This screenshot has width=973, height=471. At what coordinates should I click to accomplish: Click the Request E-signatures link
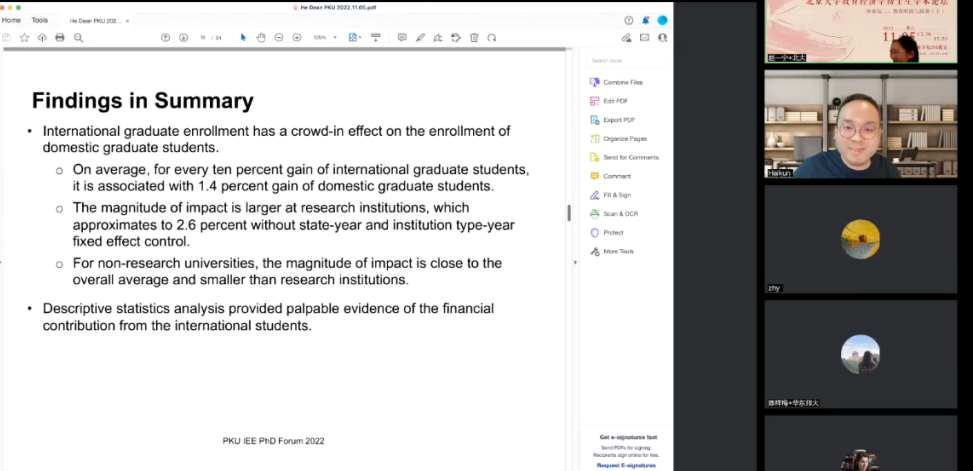[625, 465]
